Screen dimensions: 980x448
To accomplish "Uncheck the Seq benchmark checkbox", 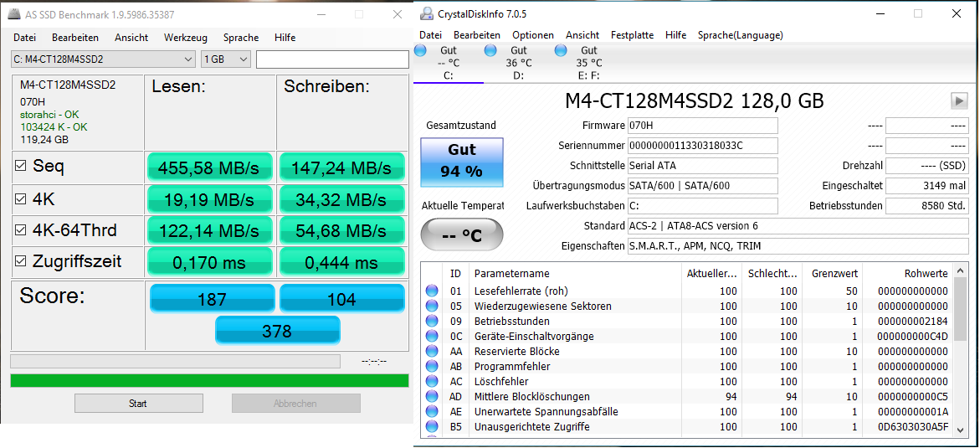I will [x=21, y=167].
